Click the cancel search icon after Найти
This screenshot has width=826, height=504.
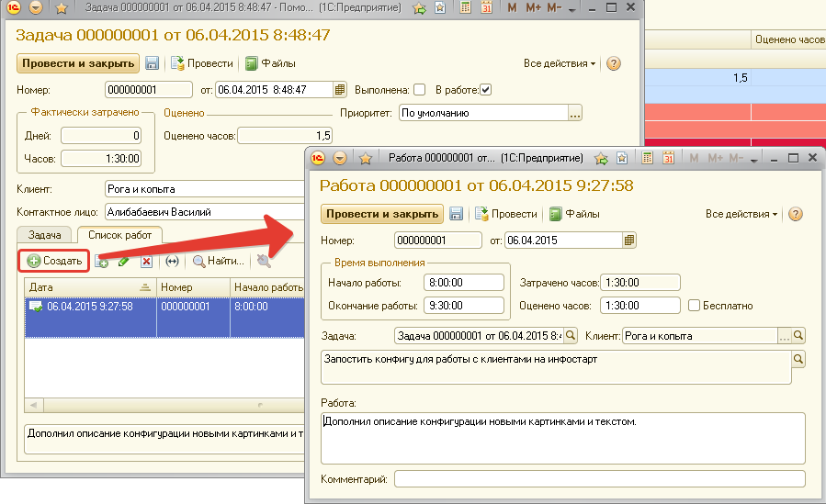click(264, 261)
